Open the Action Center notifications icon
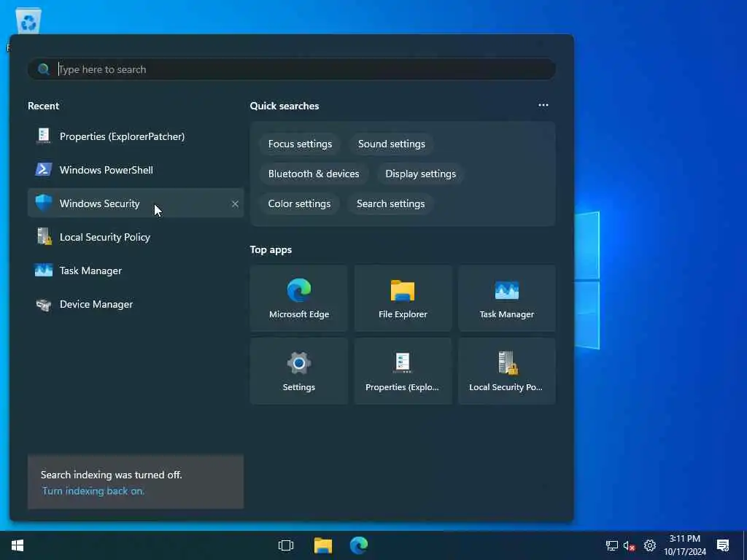 [723, 545]
